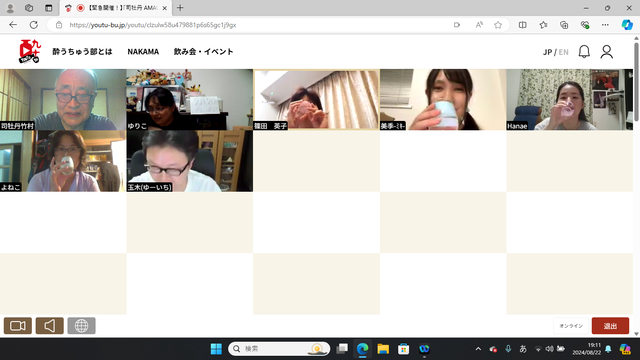Viewport: 640px width, 360px height.
Task: Open Microsoft Edge from taskbar
Action: pyautogui.click(x=362, y=349)
